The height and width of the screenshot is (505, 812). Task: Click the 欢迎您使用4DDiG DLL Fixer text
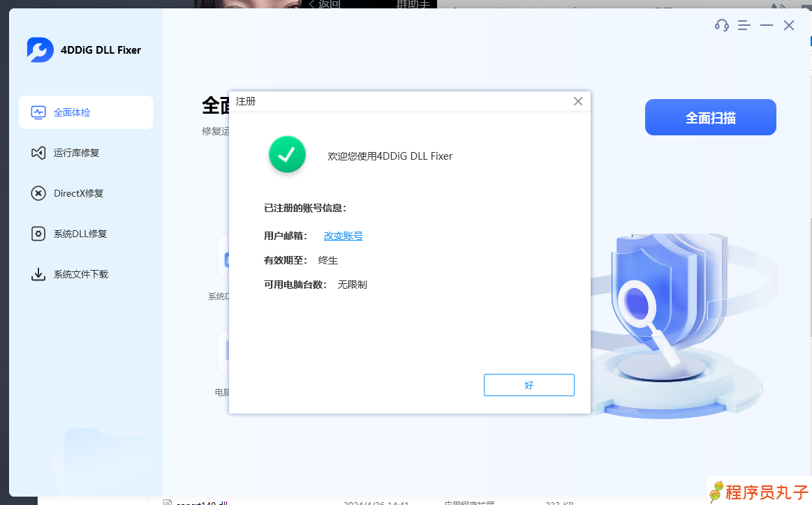point(390,156)
